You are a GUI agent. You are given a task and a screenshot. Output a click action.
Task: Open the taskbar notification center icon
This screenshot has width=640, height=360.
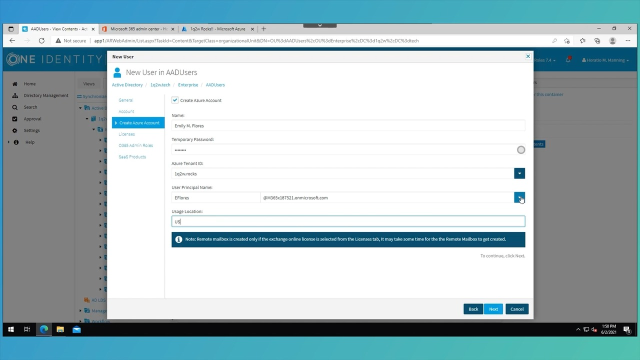click(627, 329)
